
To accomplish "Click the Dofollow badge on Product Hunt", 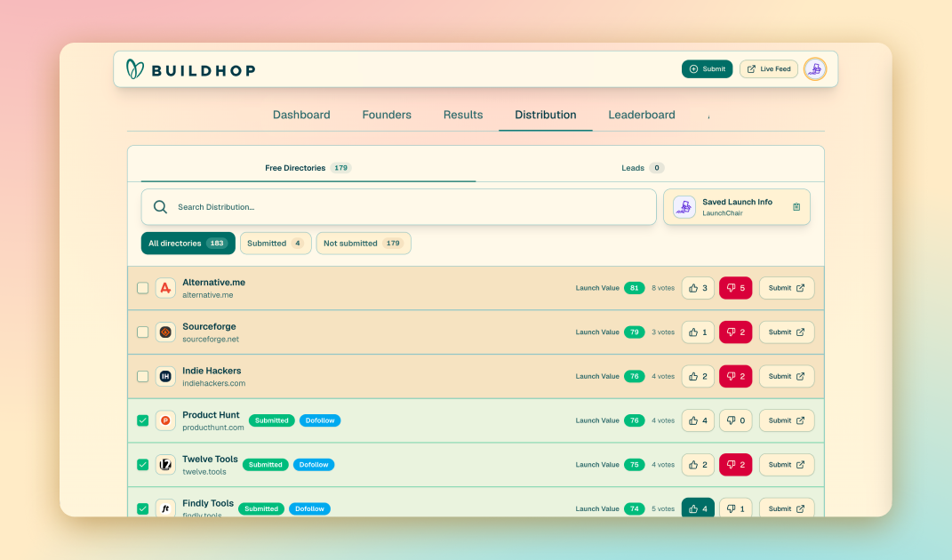I will [320, 420].
